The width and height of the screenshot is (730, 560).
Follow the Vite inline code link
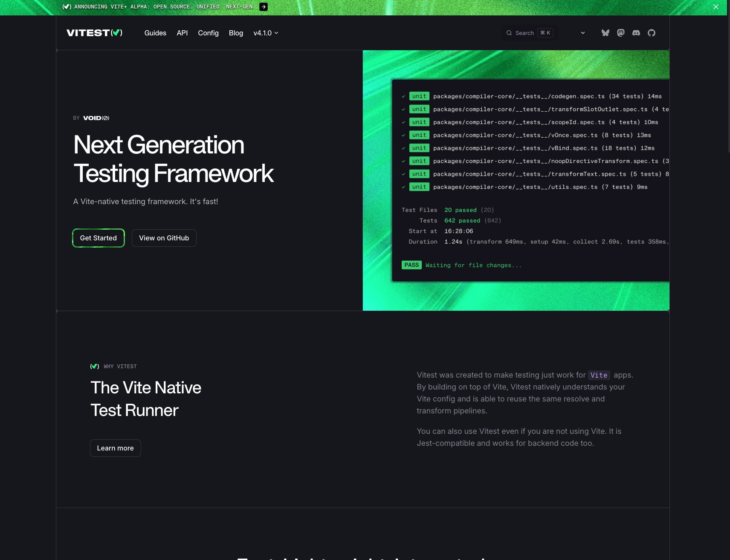599,375
